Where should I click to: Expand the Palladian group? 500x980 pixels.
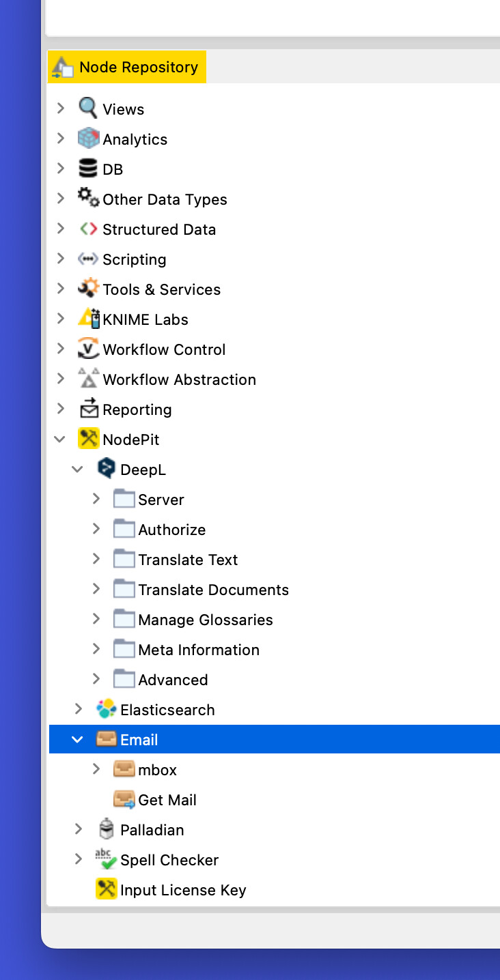79,828
